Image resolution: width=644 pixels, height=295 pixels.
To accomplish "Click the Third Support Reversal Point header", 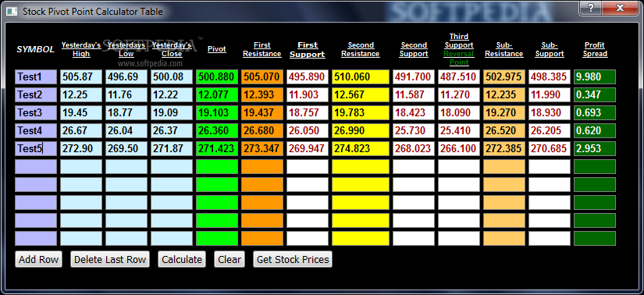I will 459,49.
